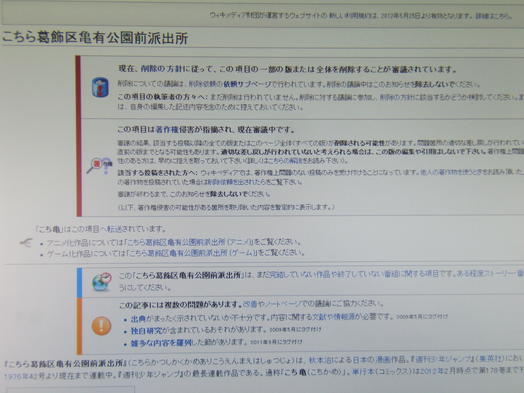Open the 出典 link in issues list
Viewport: 524px width, 393px height.
click(138, 318)
